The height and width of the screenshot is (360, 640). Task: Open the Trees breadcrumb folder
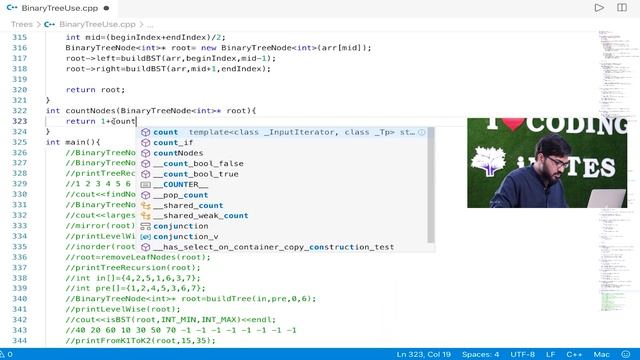point(22,24)
